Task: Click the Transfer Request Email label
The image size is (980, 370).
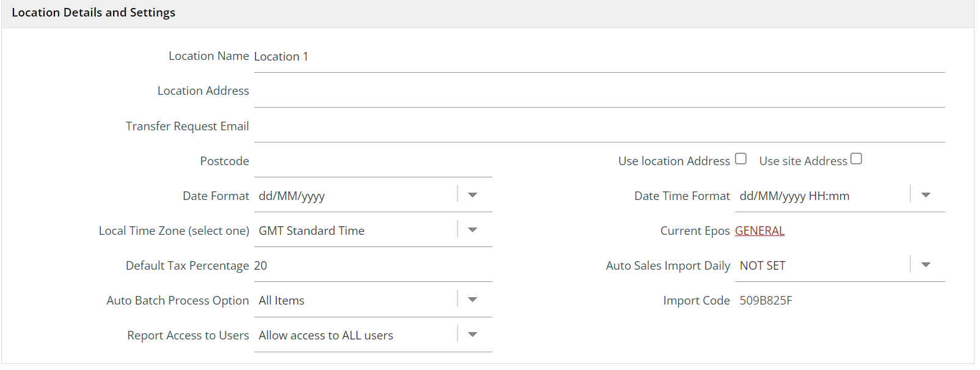Action: (187, 126)
